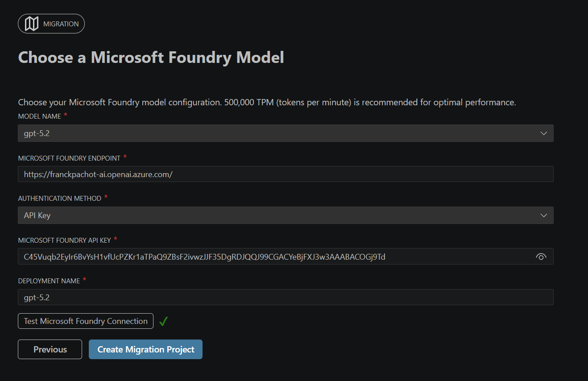This screenshot has height=381, width=588.
Task: Click Create Migration Project button
Action: 146,349
